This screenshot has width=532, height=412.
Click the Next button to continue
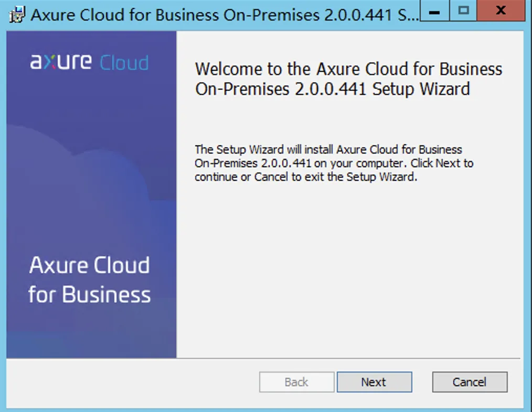[374, 382]
